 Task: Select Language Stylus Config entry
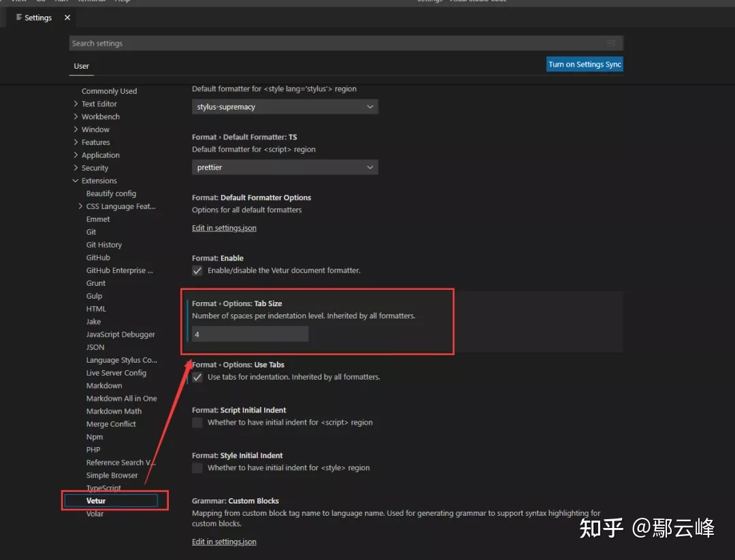point(121,360)
